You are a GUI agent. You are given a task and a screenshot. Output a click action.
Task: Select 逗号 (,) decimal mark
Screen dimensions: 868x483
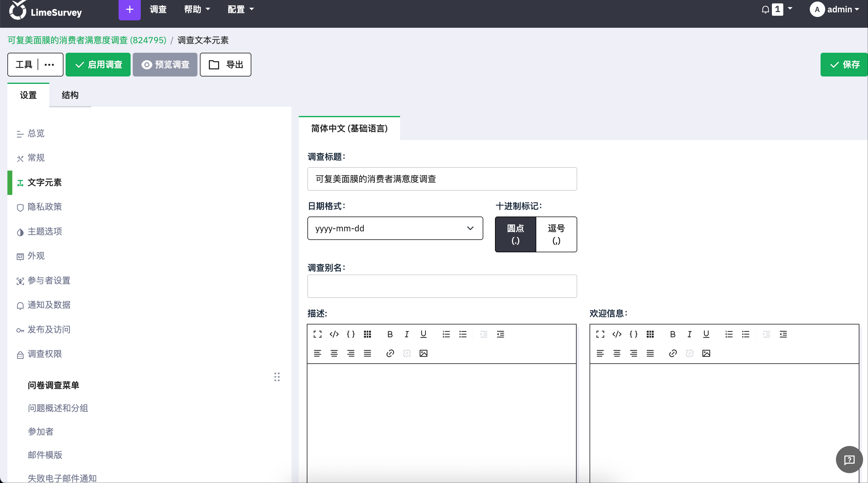pyautogui.click(x=556, y=234)
